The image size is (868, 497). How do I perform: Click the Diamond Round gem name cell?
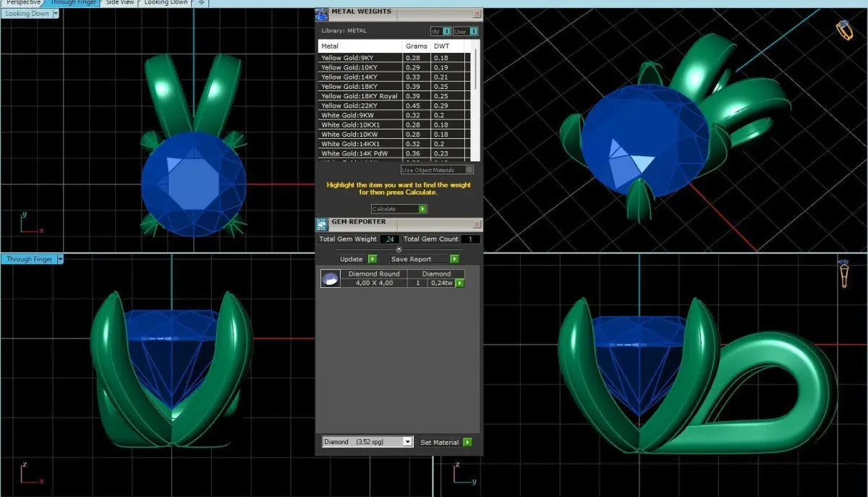(374, 274)
